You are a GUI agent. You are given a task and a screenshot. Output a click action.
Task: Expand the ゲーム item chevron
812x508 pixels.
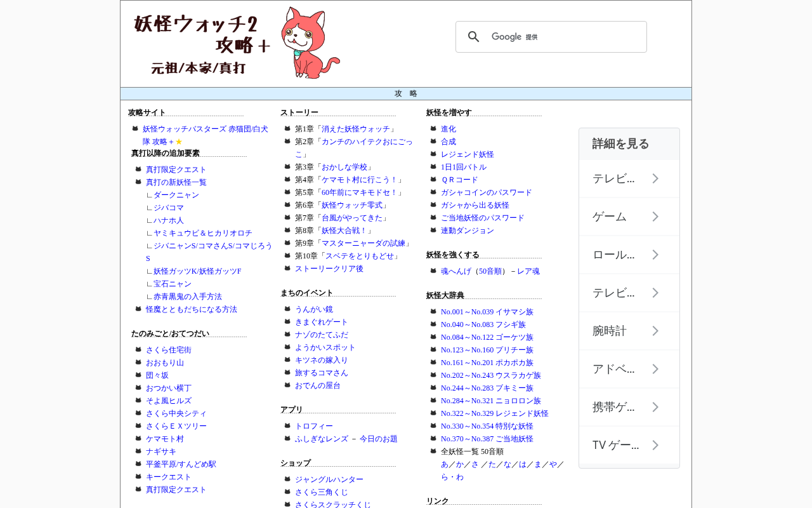click(x=656, y=217)
